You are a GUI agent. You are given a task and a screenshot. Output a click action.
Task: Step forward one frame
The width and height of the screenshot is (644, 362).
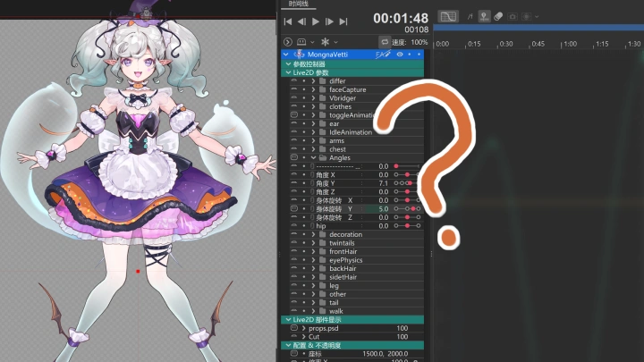coord(329,21)
